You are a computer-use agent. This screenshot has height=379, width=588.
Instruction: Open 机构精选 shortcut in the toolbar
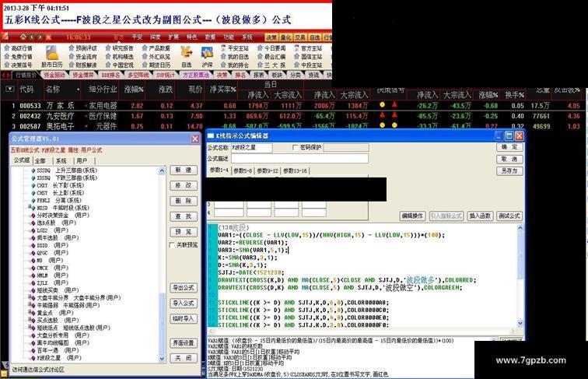(x=120, y=56)
